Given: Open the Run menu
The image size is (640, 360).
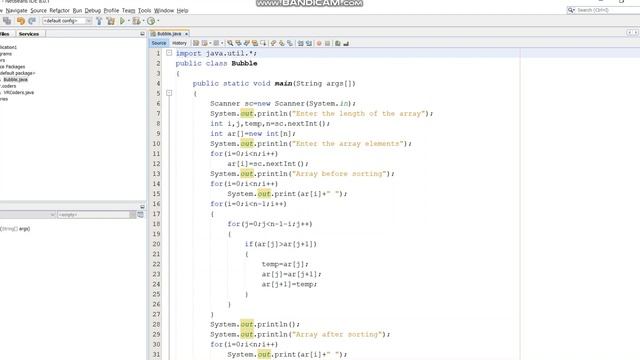Looking at the screenshot, I should 77,10.
